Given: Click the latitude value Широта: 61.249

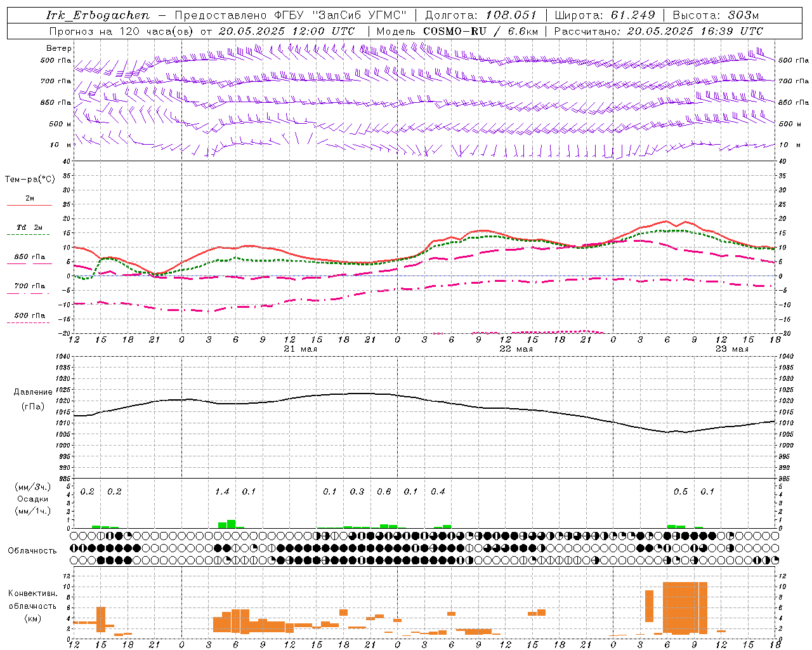Looking at the screenshot, I should click(x=605, y=15).
